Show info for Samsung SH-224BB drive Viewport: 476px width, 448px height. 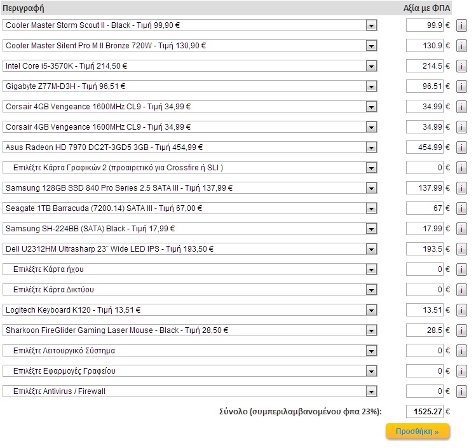pos(461,229)
